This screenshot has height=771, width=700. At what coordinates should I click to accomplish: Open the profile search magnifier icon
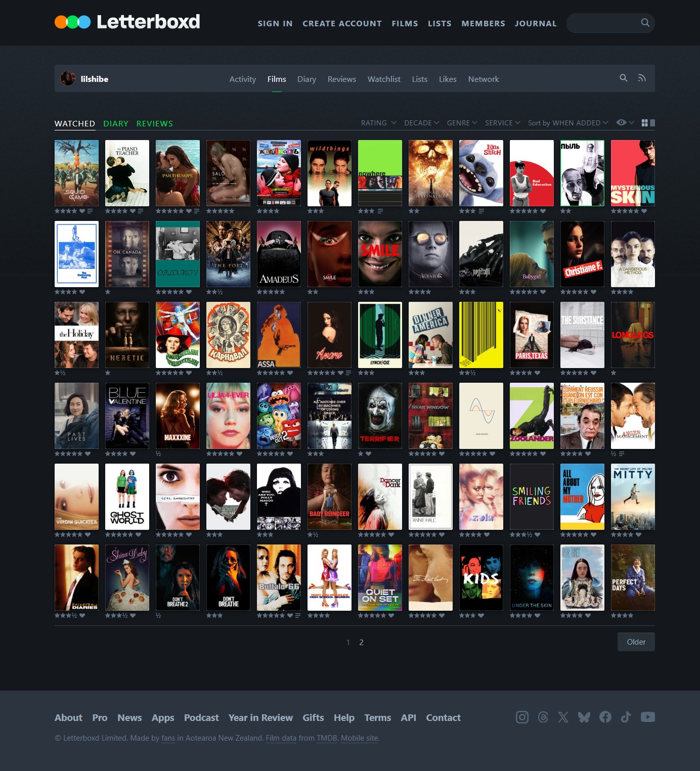(x=624, y=78)
